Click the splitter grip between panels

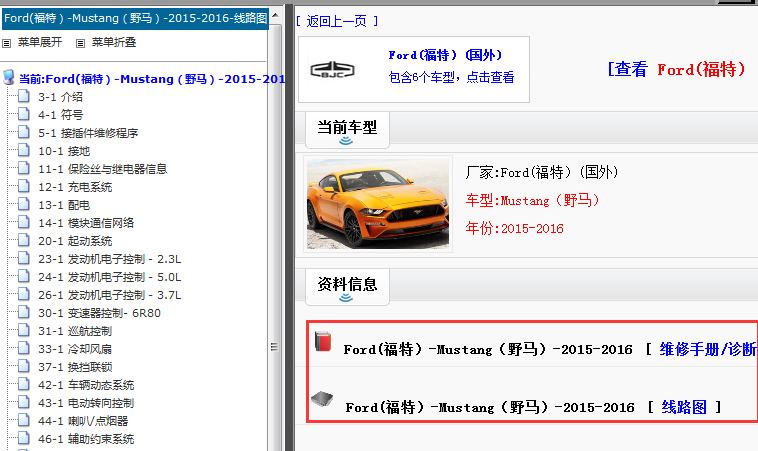tap(274, 347)
